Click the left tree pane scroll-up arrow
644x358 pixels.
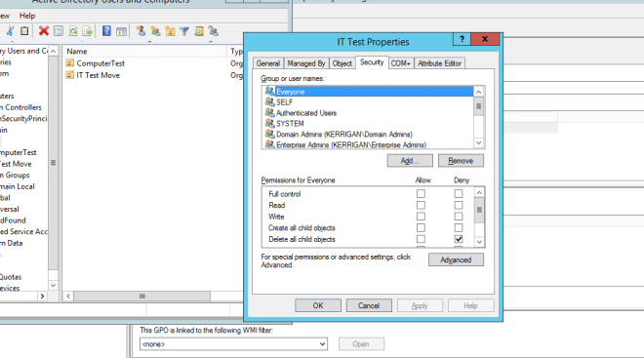pyautogui.click(x=53, y=51)
